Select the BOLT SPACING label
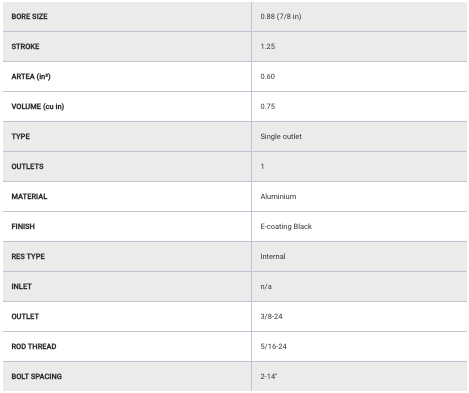Image resolution: width=469 pixels, height=393 pixels. tap(37, 376)
